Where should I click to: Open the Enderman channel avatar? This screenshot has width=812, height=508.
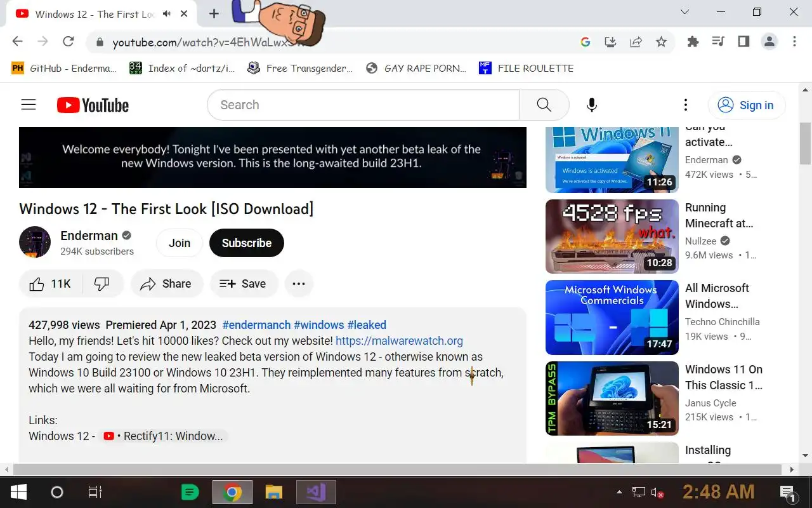(x=35, y=242)
